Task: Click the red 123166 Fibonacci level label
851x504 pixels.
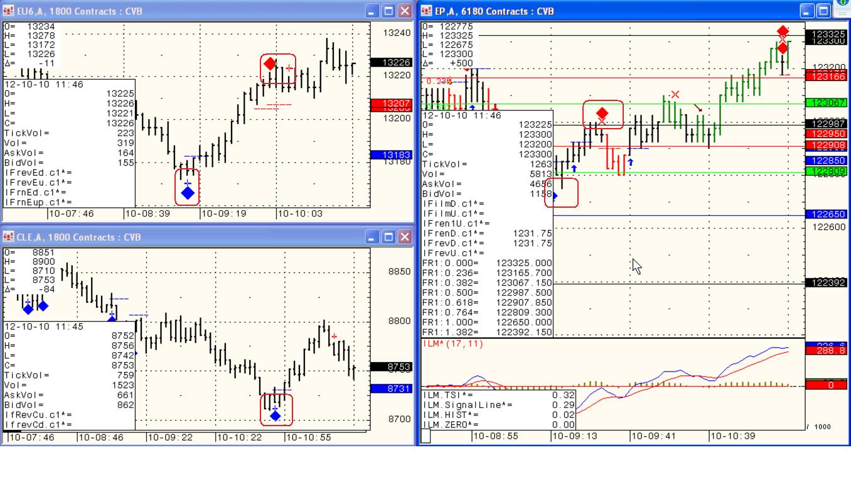Action: pyautogui.click(x=826, y=76)
